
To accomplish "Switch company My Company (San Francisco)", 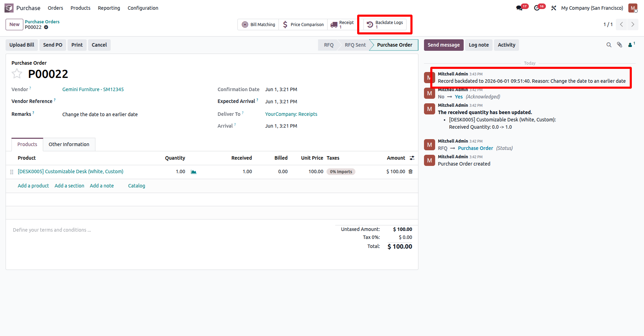I will [x=592, y=8].
